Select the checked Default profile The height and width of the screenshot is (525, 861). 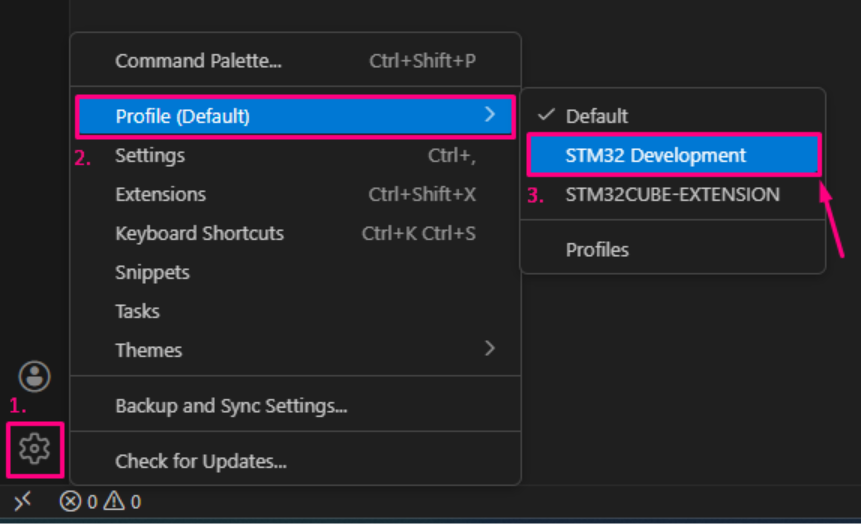pos(596,116)
